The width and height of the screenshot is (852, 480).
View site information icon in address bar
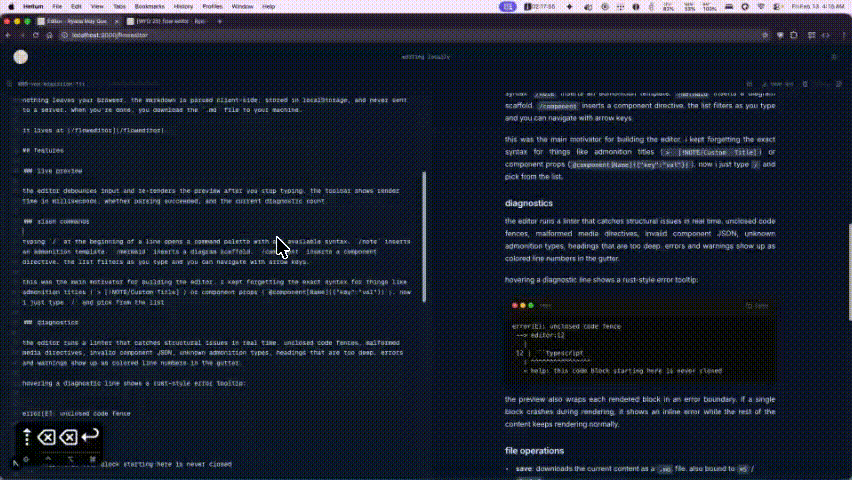click(x=65, y=35)
